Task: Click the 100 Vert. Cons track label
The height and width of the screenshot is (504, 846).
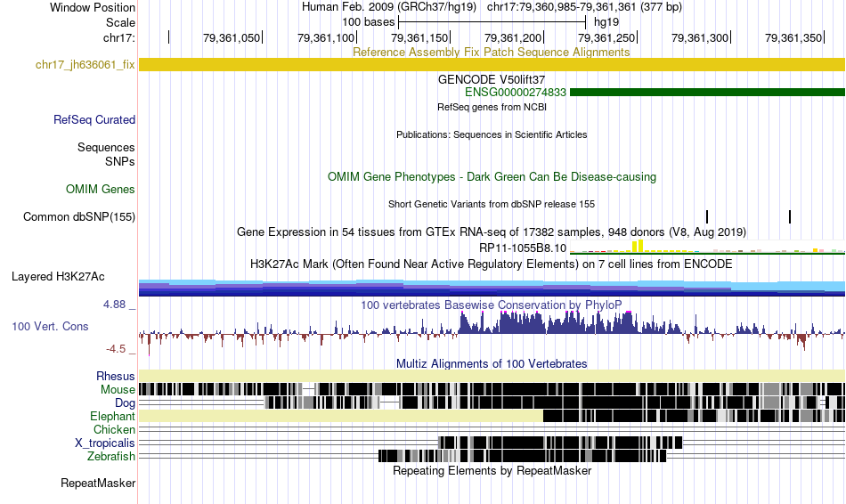Action: click(50, 327)
